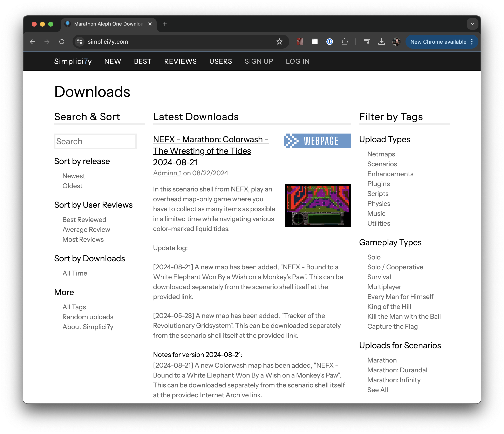Sort downloads by Newest
The width and height of the screenshot is (504, 434).
pos(74,176)
